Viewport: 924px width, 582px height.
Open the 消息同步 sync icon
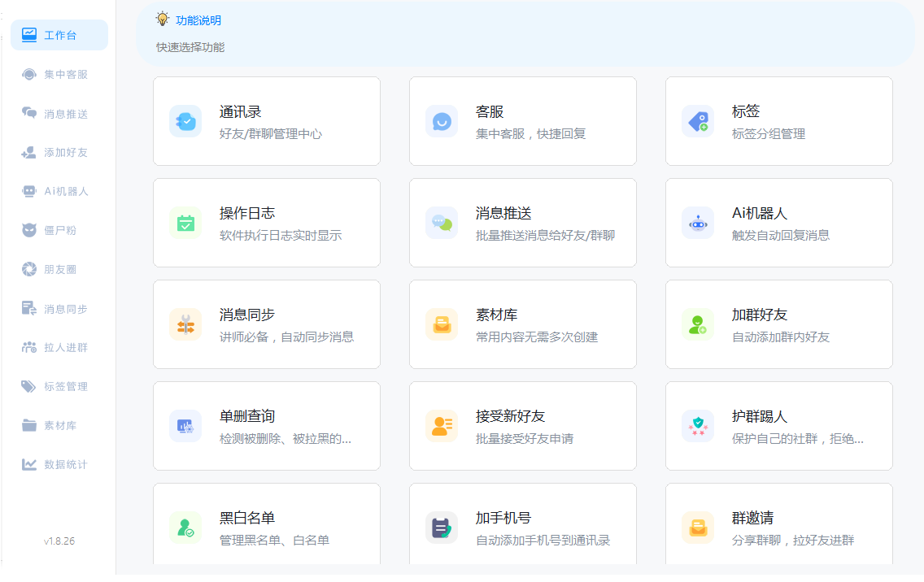[185, 324]
